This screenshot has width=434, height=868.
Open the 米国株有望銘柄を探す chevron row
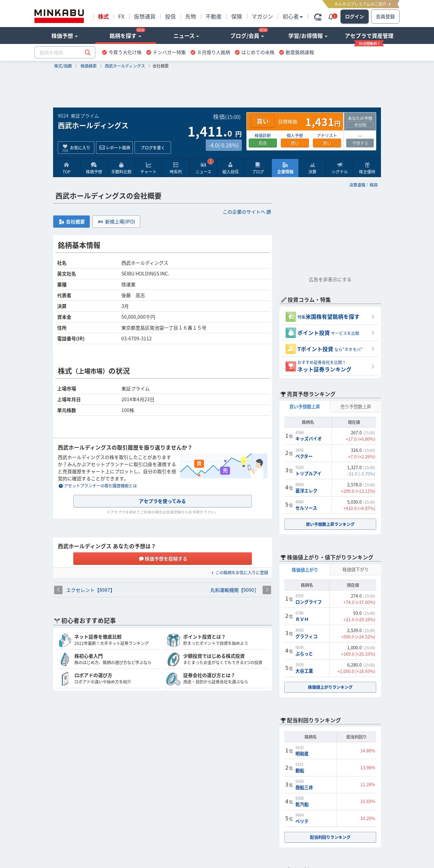330,317
